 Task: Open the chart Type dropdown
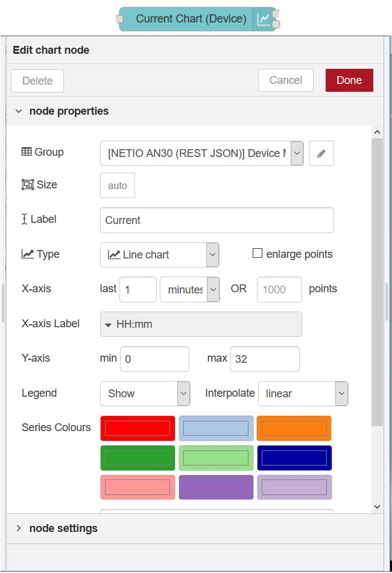[159, 255]
